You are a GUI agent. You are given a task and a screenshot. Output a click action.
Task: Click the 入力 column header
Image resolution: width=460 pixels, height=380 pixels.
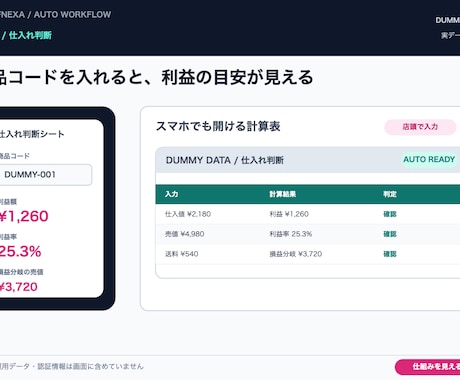[171, 194]
